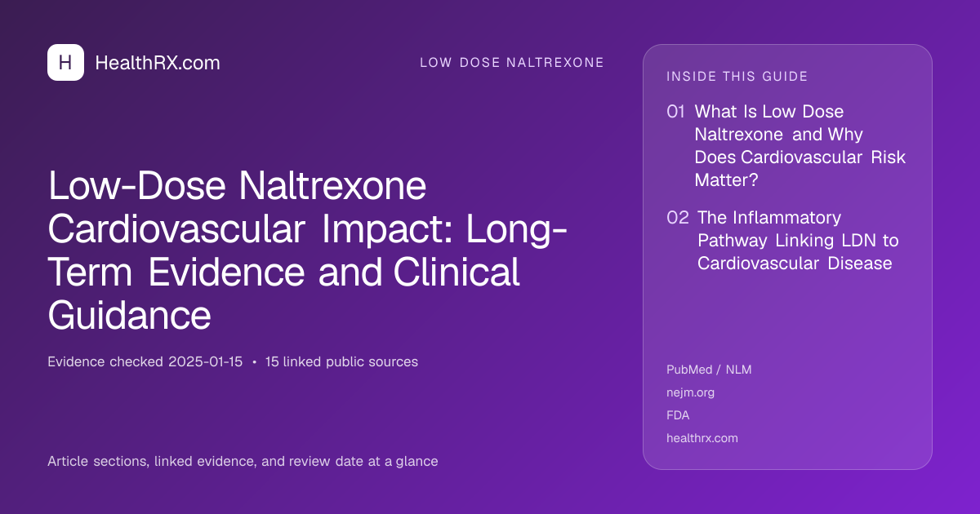Viewport: 980px width, 514px height.
Task: Click the '02' section number
Action: pos(678,218)
